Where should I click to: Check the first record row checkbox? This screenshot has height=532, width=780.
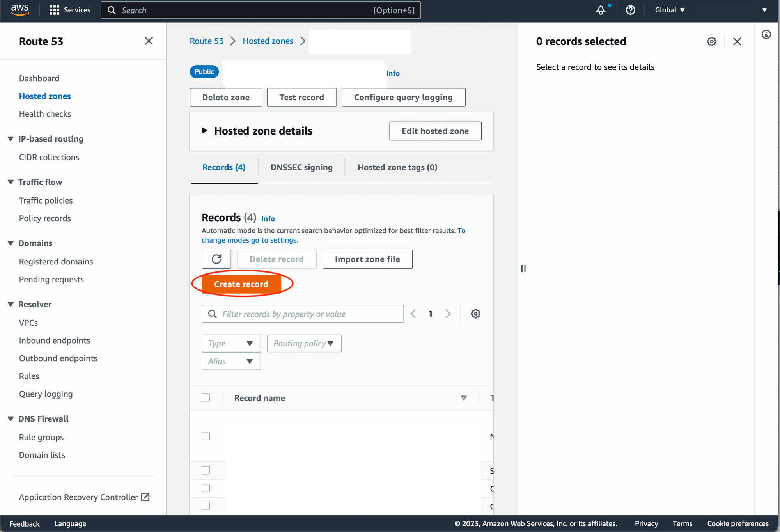pos(206,436)
